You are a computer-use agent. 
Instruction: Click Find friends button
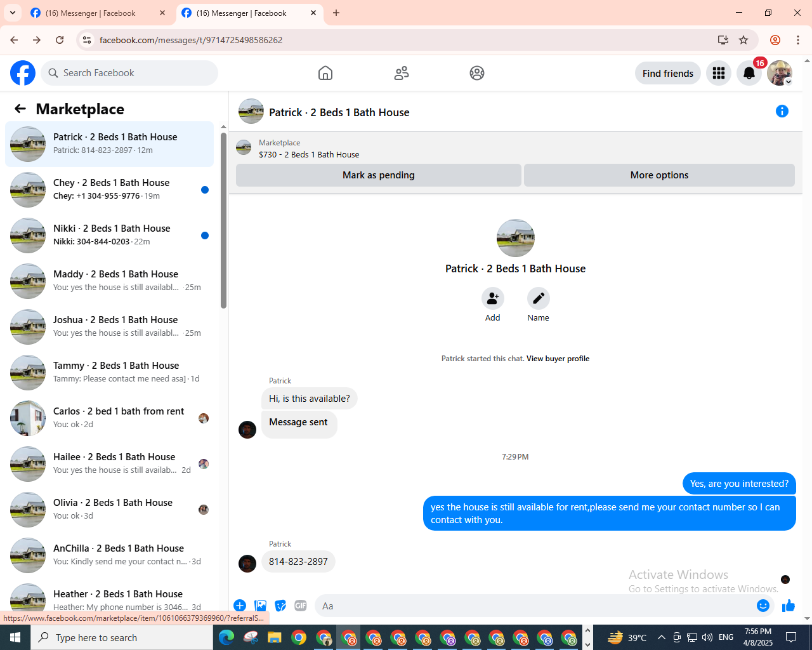pos(668,74)
